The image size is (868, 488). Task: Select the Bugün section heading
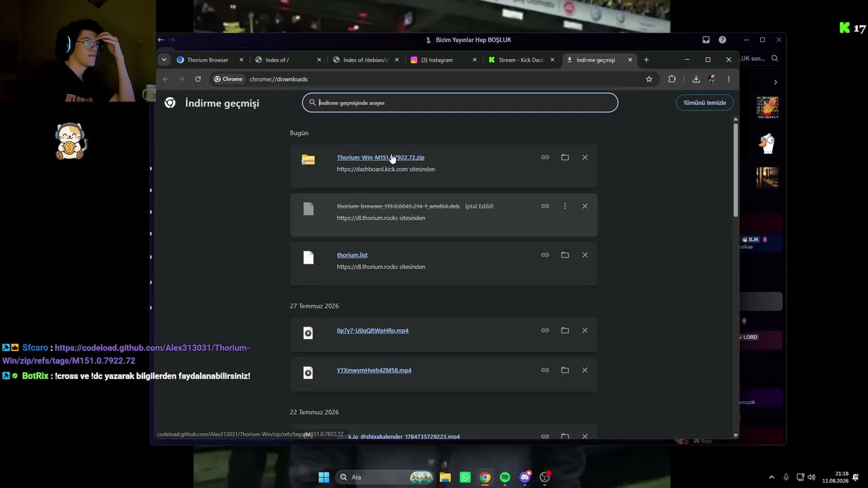(299, 133)
